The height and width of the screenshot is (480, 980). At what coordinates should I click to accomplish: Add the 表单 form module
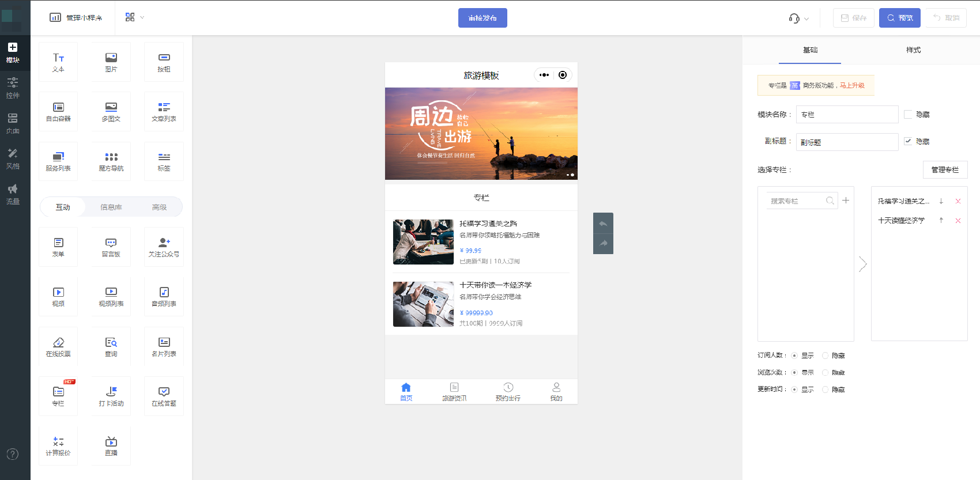(58, 247)
